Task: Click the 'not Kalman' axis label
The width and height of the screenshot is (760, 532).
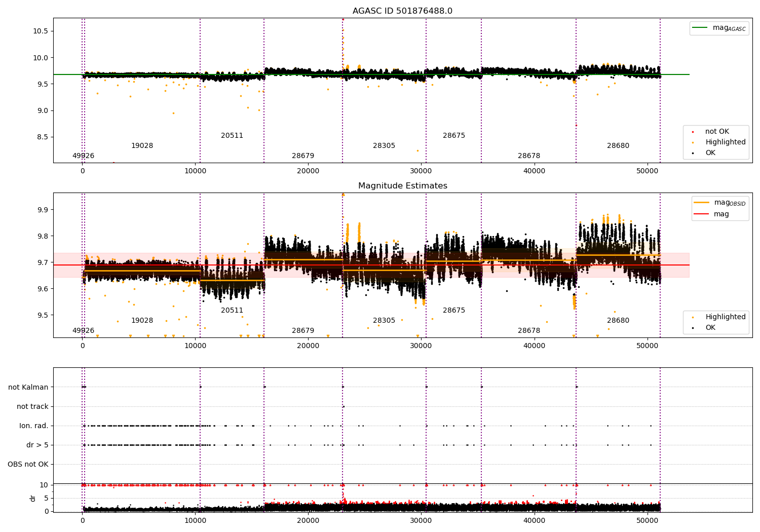Action: (x=28, y=388)
